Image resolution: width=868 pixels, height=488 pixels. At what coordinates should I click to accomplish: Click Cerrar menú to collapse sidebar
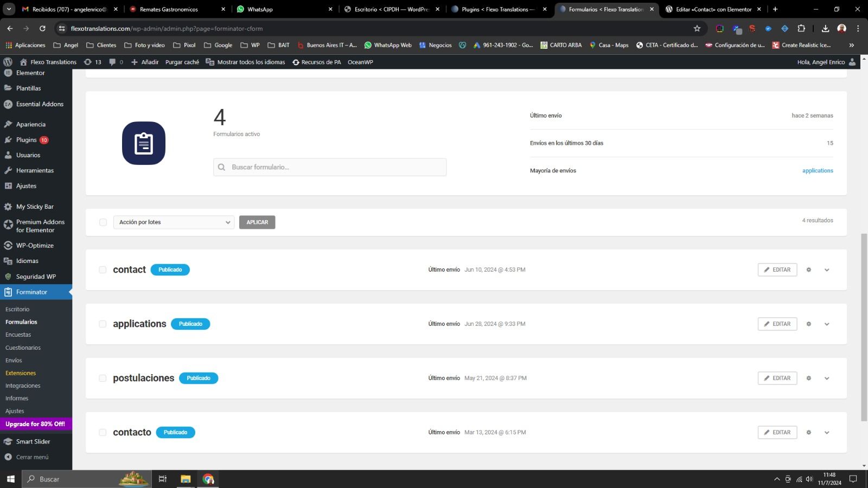click(32, 457)
